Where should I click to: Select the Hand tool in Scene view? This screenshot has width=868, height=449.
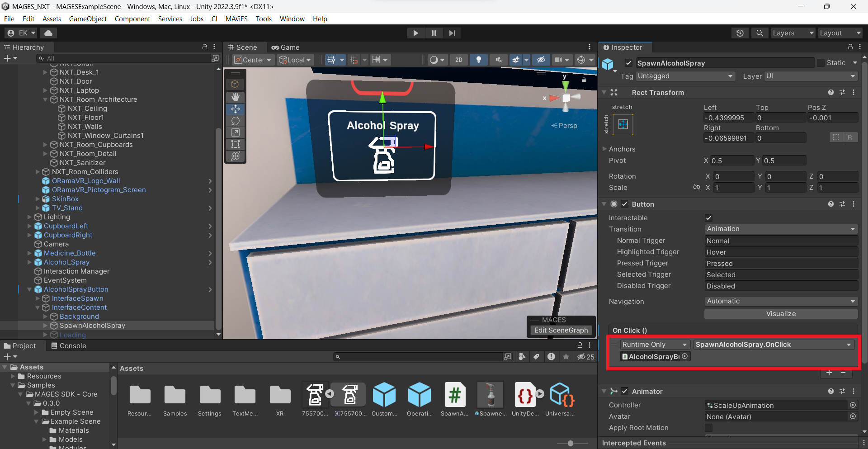(235, 97)
